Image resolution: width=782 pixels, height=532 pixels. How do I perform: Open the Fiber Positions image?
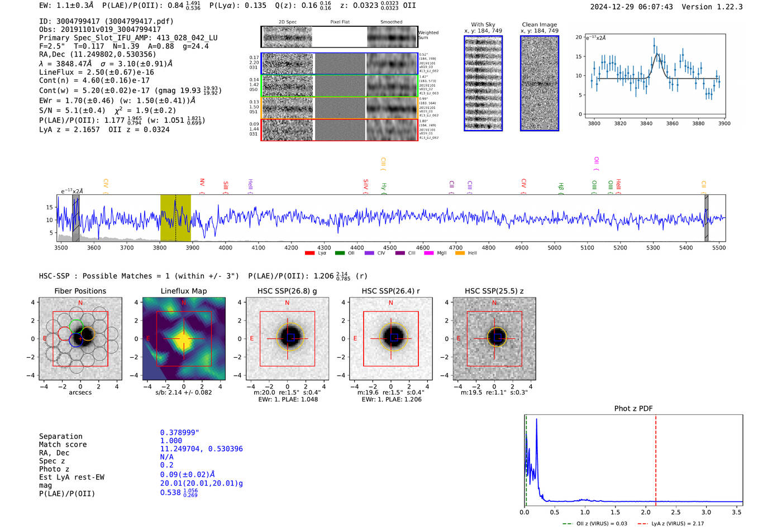(80, 339)
